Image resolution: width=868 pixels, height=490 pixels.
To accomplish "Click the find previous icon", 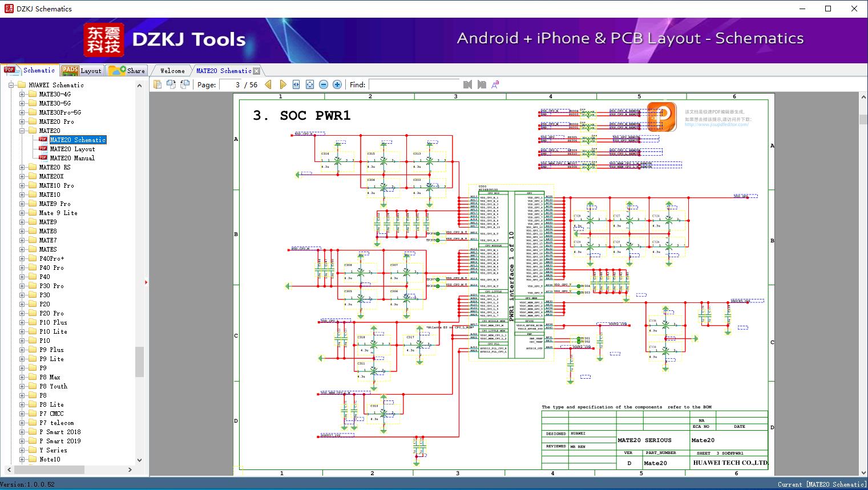I will point(468,84).
